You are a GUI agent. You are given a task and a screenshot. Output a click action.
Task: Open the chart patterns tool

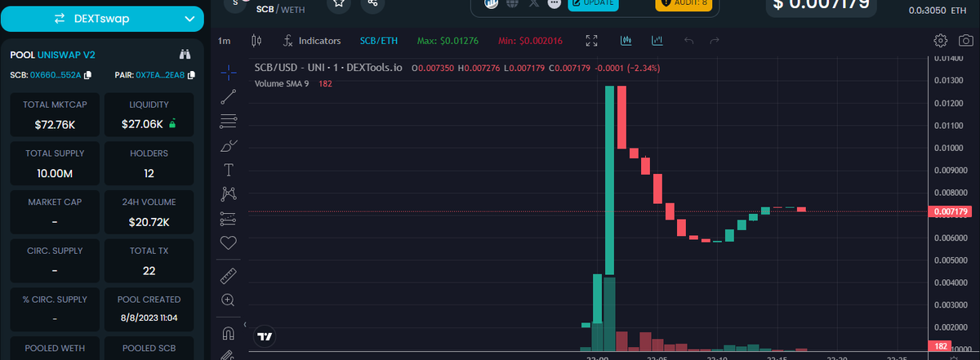coord(229,194)
